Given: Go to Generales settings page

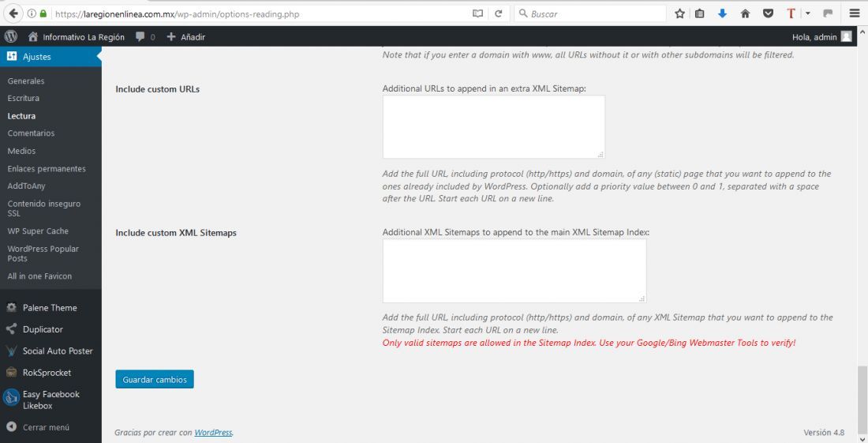Looking at the screenshot, I should (x=26, y=81).
